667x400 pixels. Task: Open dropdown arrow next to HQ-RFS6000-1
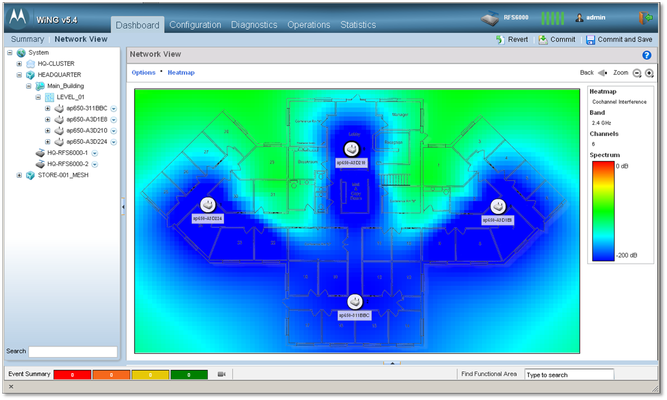pyautogui.click(x=95, y=153)
